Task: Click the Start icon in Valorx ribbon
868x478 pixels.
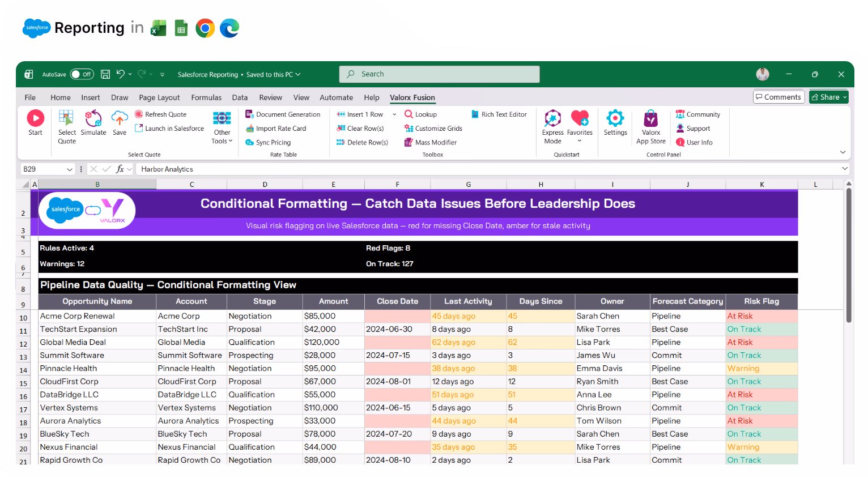Action: tap(35, 120)
